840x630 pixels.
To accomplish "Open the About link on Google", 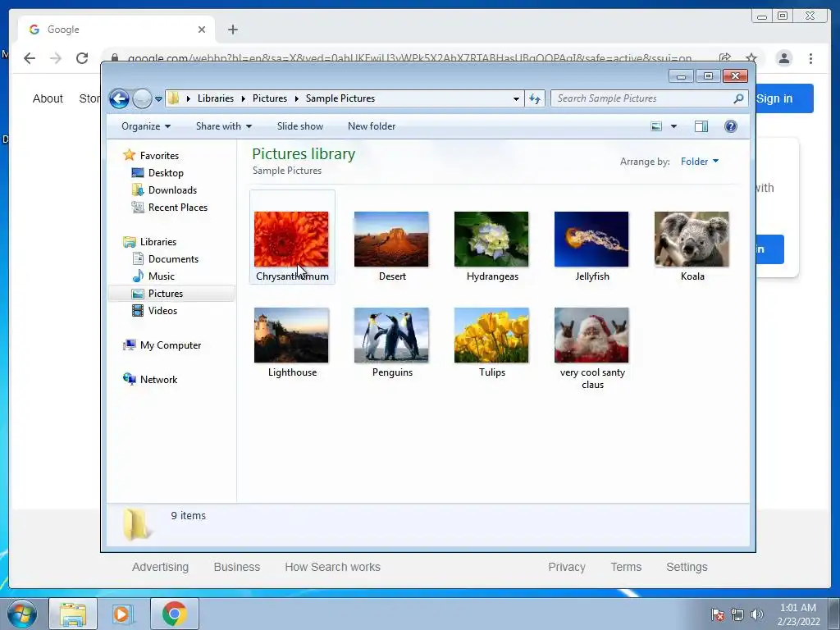I will [48, 98].
